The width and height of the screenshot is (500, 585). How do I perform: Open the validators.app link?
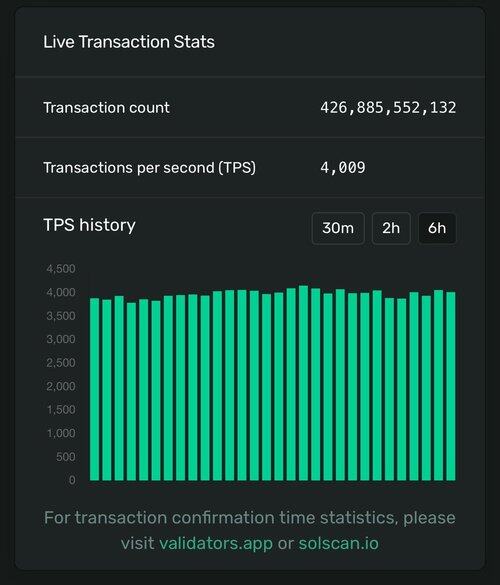(216, 543)
